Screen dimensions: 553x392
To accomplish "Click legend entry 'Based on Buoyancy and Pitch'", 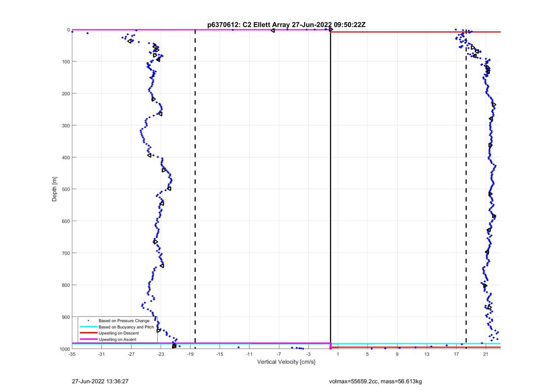I will coord(126,327).
